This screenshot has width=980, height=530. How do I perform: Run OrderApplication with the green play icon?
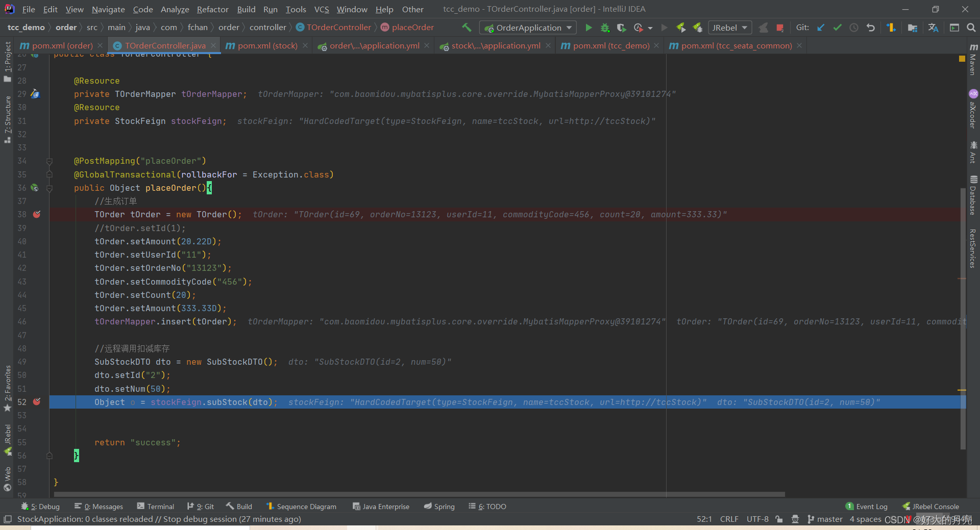589,28
